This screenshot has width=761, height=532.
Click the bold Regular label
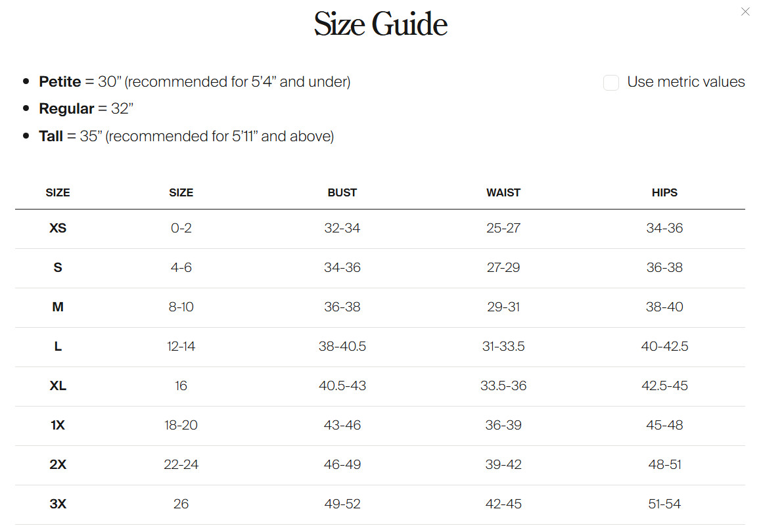[x=66, y=109]
